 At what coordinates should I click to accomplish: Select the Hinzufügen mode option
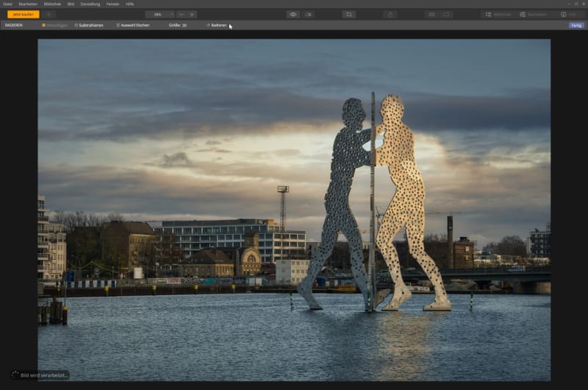tap(54, 25)
